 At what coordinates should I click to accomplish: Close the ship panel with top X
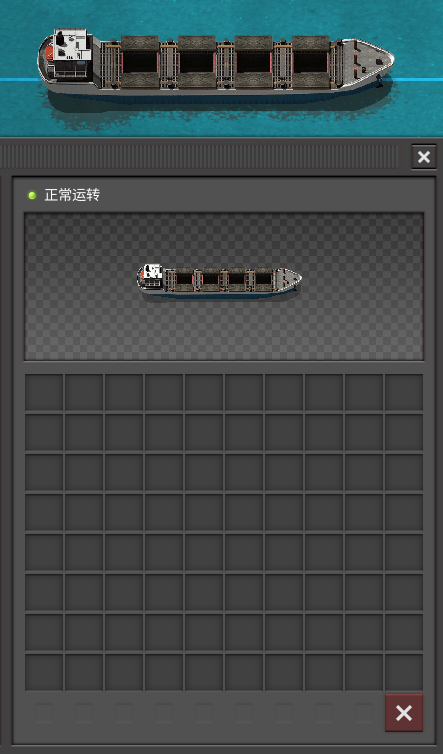[x=424, y=157]
